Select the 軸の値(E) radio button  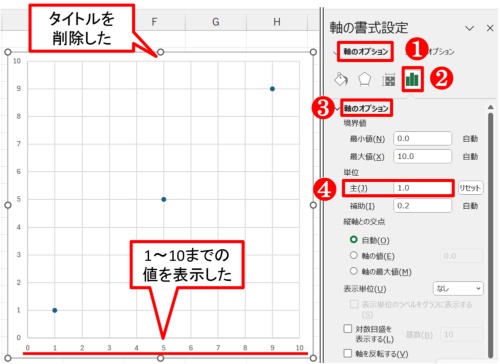[x=354, y=255]
